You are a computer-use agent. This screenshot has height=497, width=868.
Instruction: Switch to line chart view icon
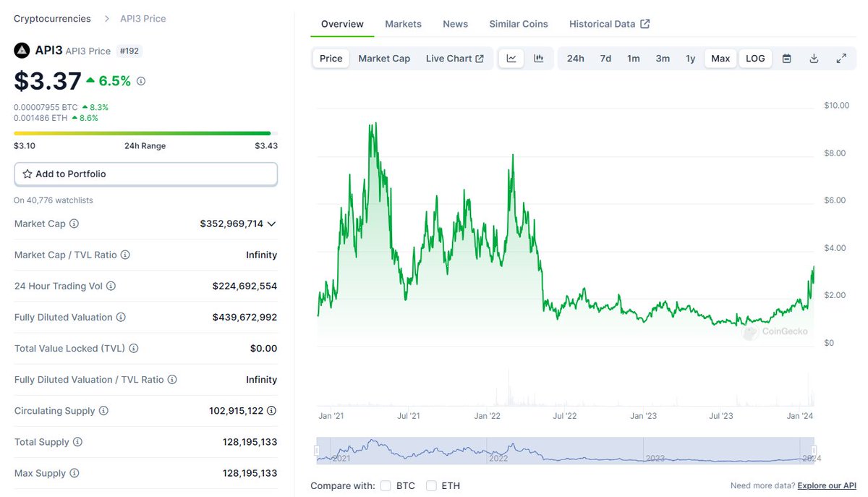pos(511,59)
